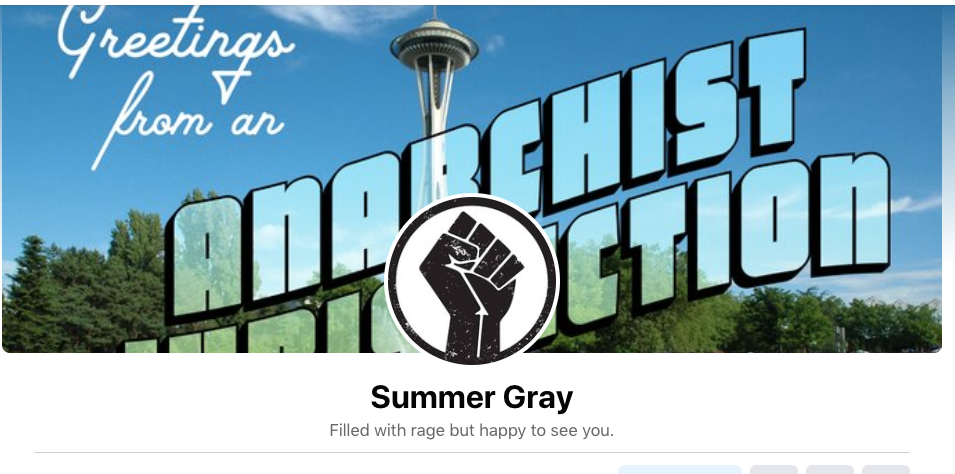Click the white cloud at the top of the cover
The image size is (955, 474).
pos(341,18)
